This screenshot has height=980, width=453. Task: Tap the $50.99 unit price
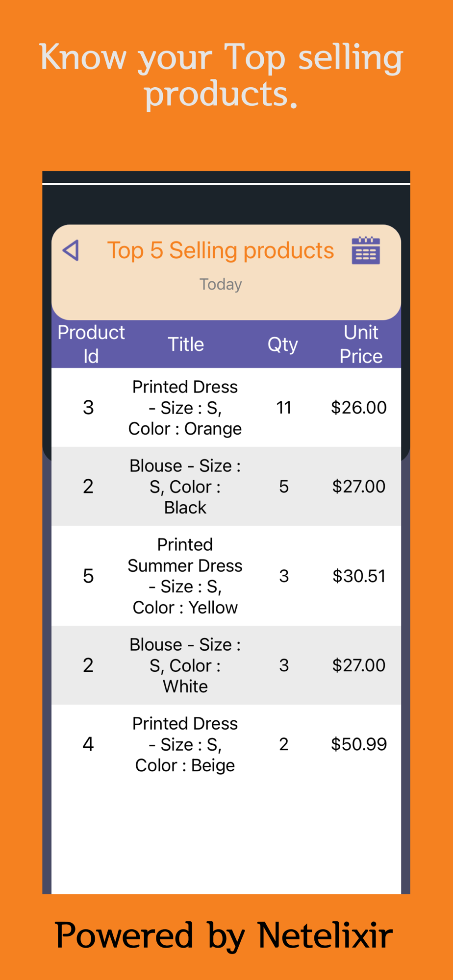[359, 744]
